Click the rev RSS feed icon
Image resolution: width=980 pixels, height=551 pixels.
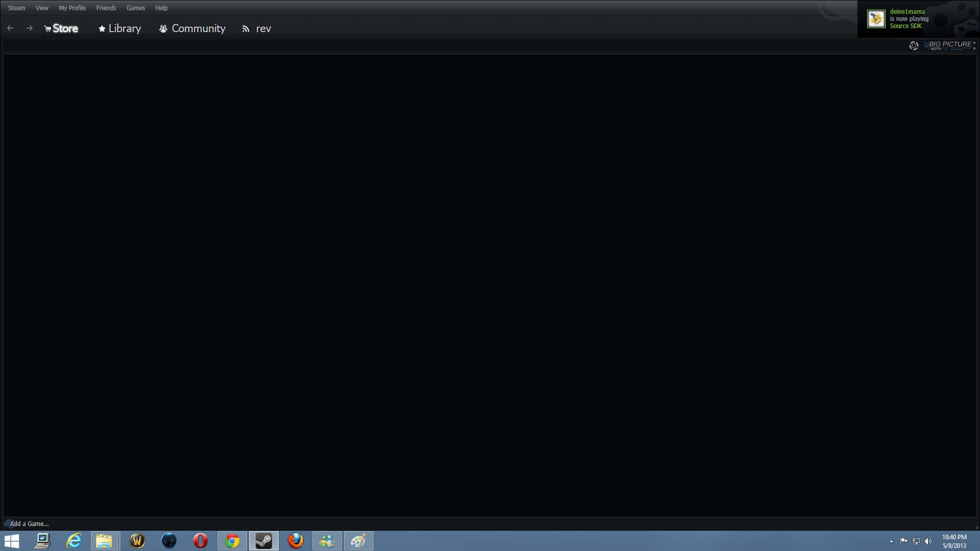[x=246, y=28]
